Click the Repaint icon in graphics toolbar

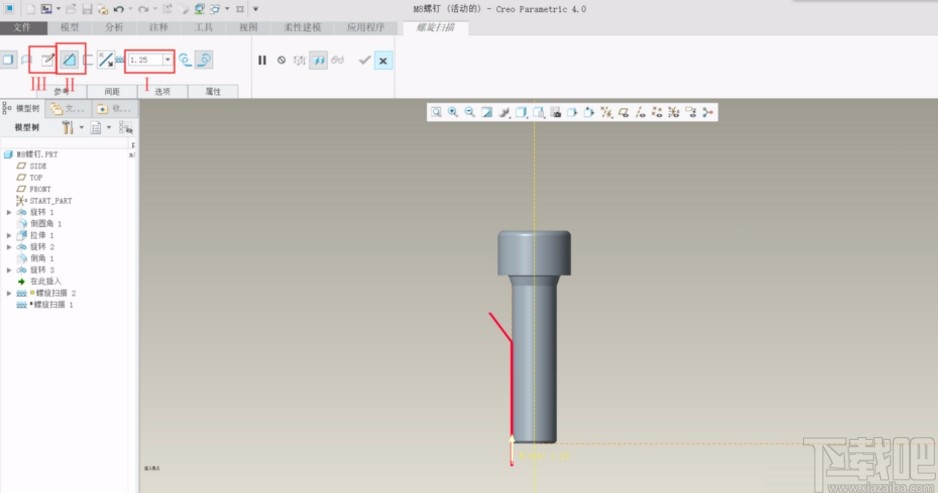[x=486, y=112]
